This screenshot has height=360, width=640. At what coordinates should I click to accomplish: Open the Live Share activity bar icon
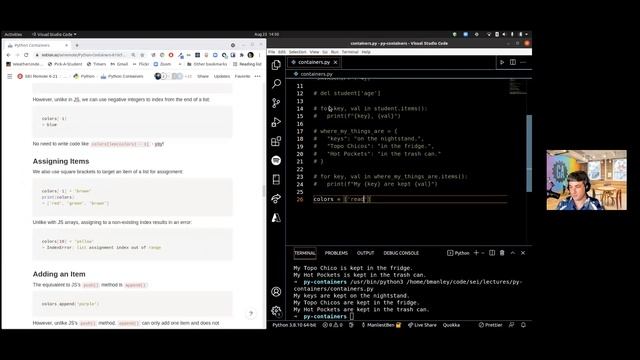(276, 198)
